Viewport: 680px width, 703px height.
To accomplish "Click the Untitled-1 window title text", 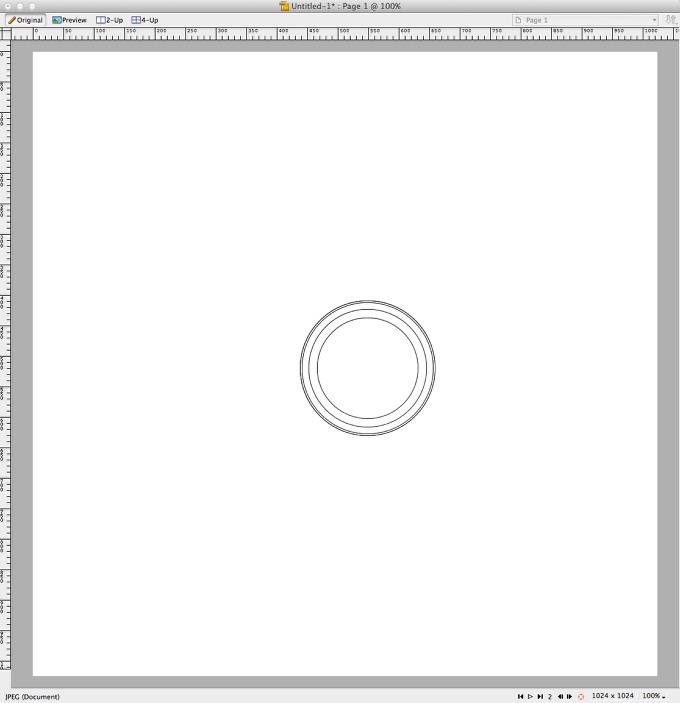I will tap(346, 6).
